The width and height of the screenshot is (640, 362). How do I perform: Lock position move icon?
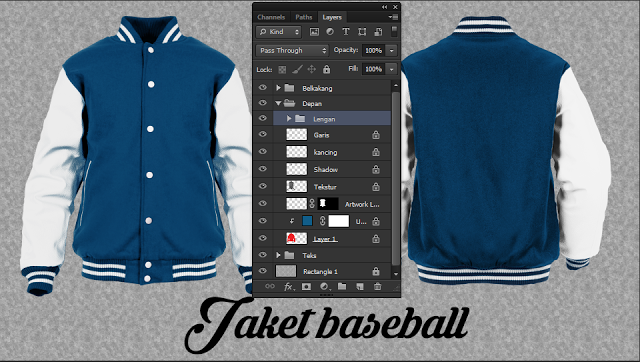[x=312, y=69]
